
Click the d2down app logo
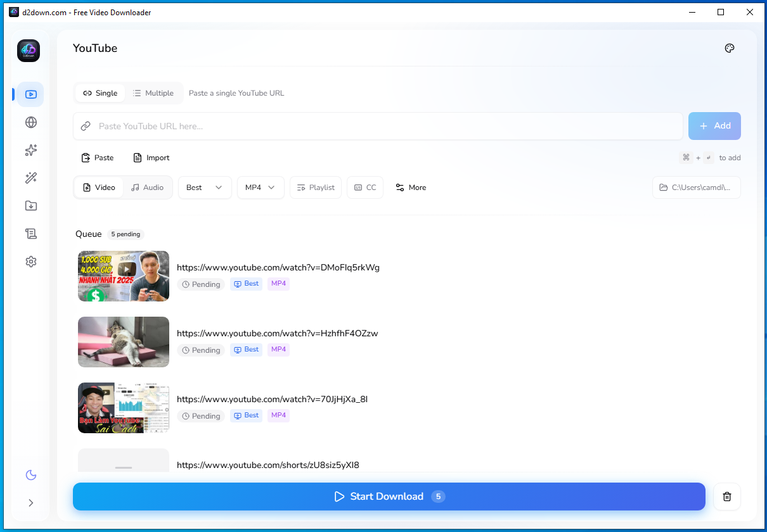pyautogui.click(x=29, y=51)
